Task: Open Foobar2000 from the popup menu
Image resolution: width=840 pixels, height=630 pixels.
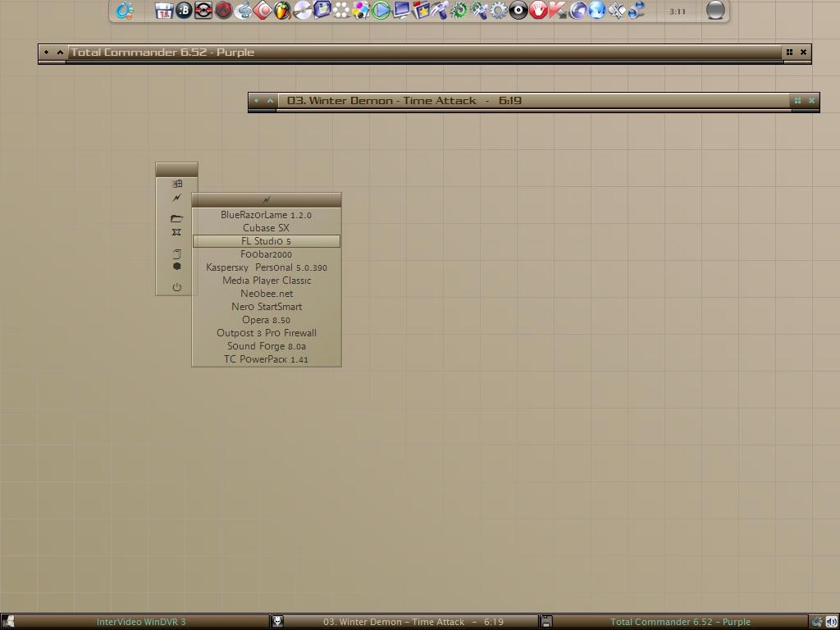Action: pyautogui.click(x=267, y=254)
